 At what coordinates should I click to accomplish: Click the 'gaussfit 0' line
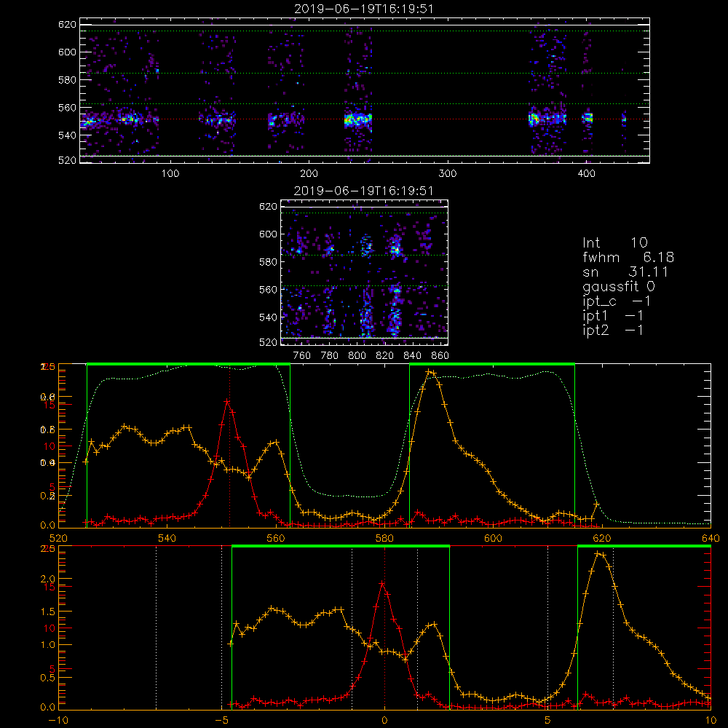[x=619, y=286]
